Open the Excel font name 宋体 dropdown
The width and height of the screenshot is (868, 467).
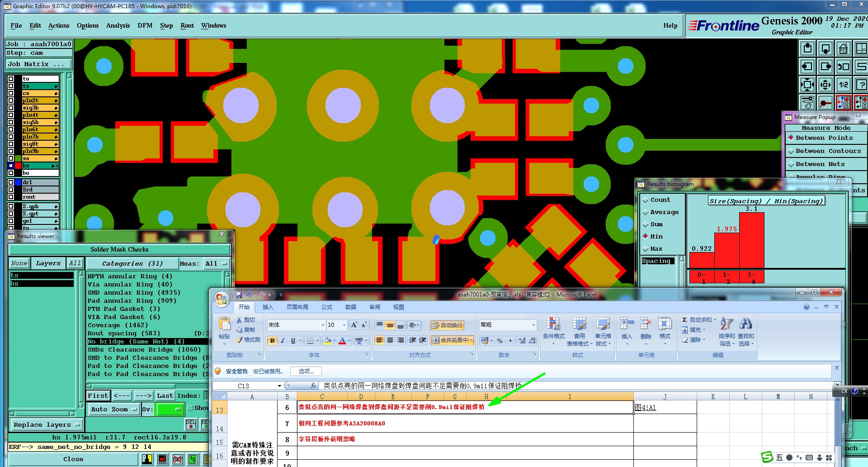pyautogui.click(x=323, y=325)
